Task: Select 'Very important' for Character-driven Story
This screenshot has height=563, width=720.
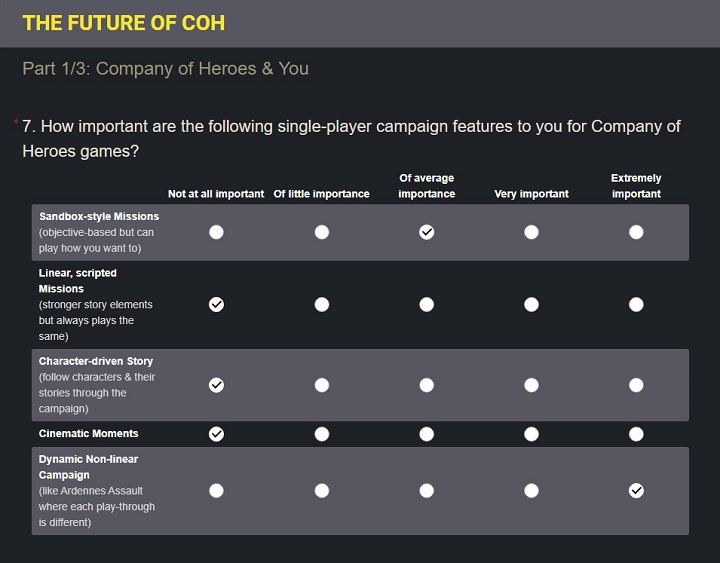Action: (531, 384)
